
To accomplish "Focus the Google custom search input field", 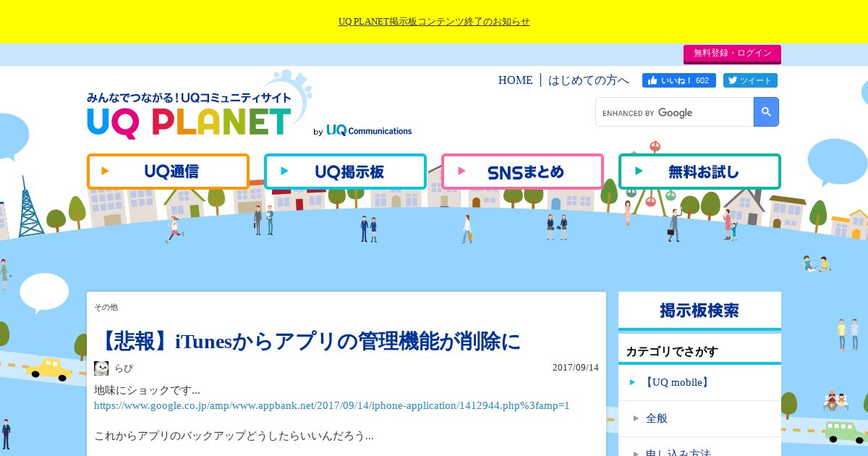I will tap(674, 112).
